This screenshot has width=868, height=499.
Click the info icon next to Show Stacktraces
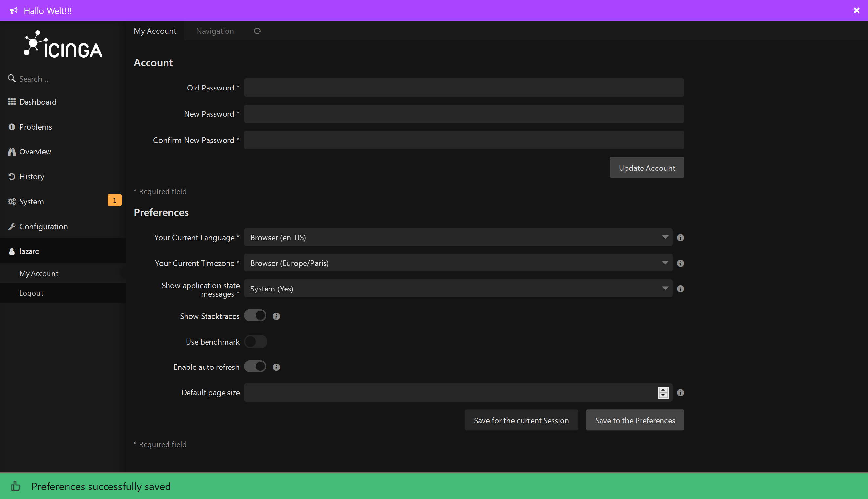[276, 316]
